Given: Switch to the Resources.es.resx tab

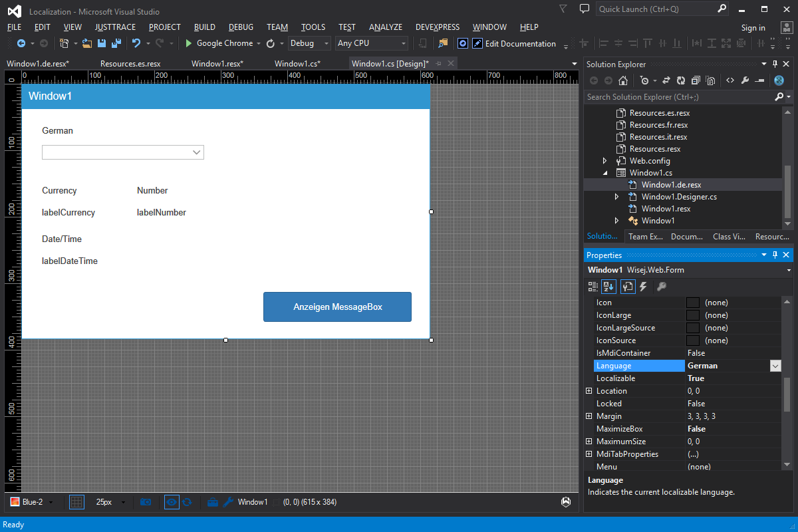Looking at the screenshot, I should pyautogui.click(x=130, y=64).
